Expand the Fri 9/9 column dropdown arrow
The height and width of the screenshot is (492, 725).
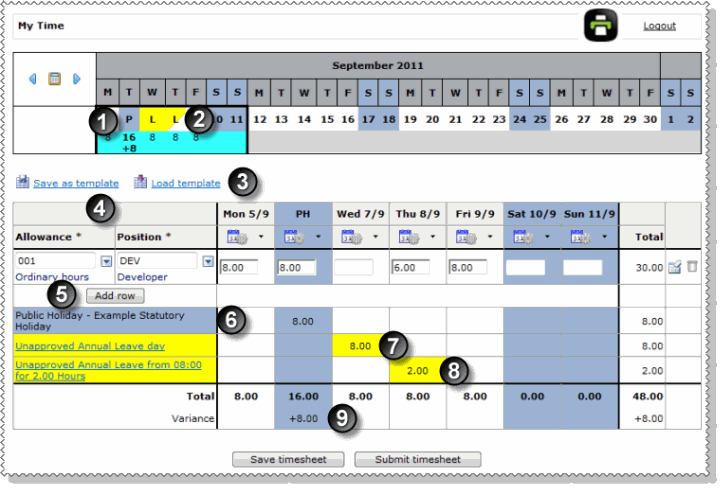coord(490,237)
